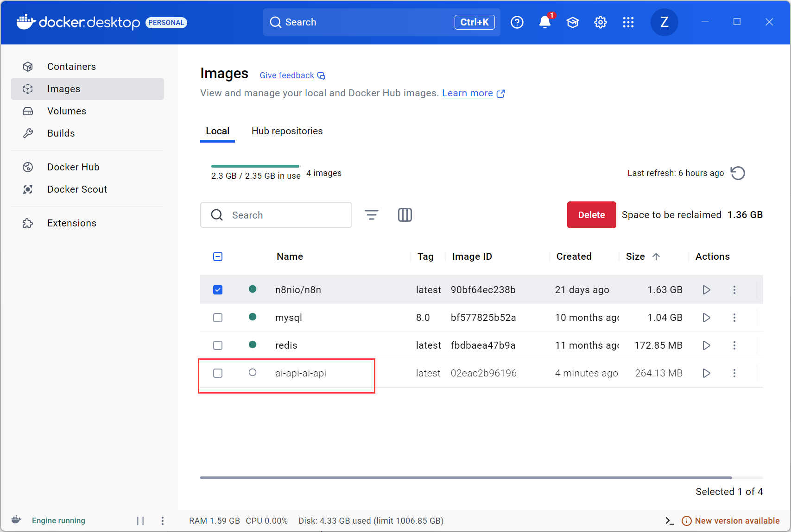Open Volumes in the sidebar
Image resolution: width=791 pixels, height=532 pixels.
(x=88, y=111)
